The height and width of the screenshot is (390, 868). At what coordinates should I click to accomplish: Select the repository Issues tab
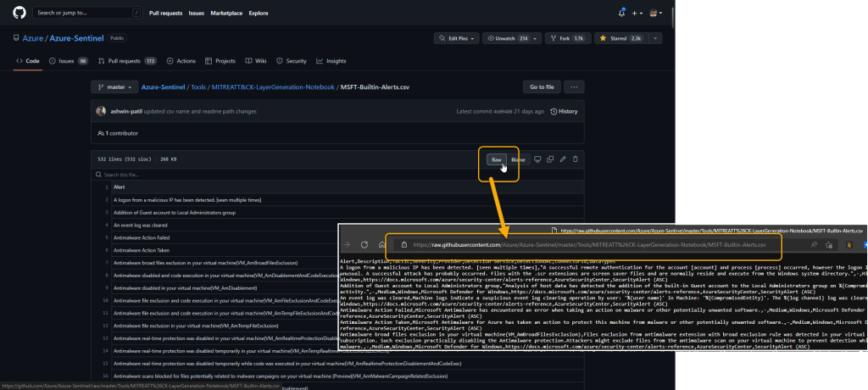pos(68,61)
